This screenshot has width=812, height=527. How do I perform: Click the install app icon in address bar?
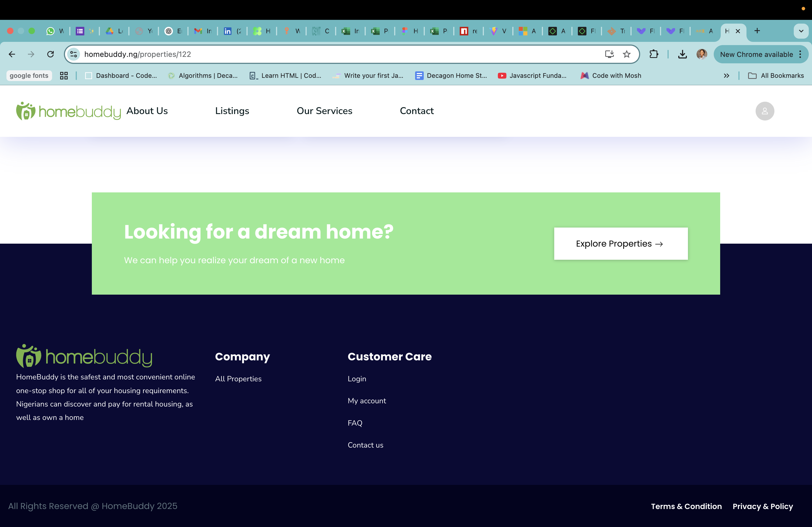coord(609,54)
